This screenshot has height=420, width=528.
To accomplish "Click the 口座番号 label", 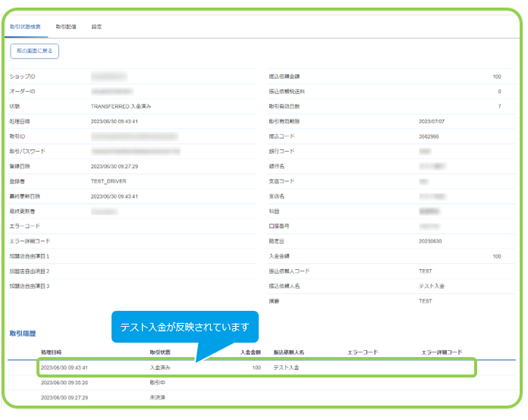I will point(279,226).
